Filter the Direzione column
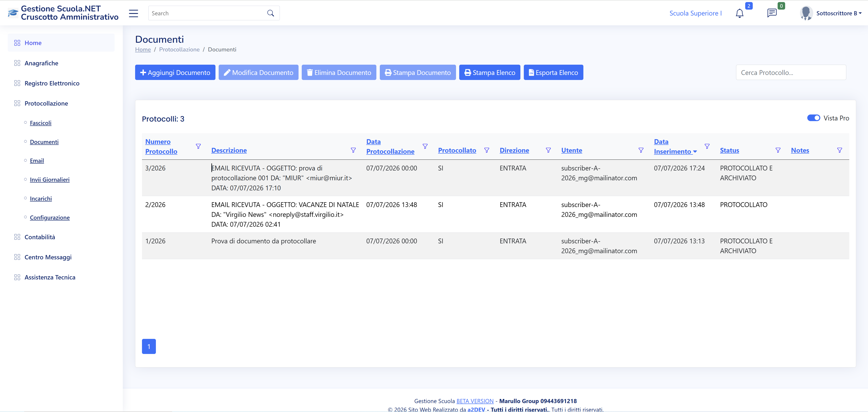This screenshot has height=412, width=868. 548,150
